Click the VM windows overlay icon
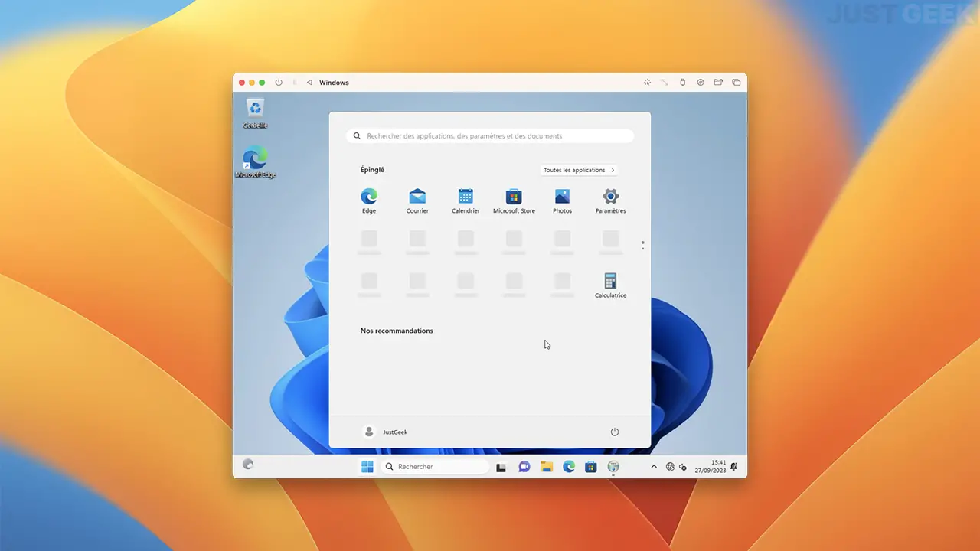The width and height of the screenshot is (980, 551). click(x=737, y=83)
